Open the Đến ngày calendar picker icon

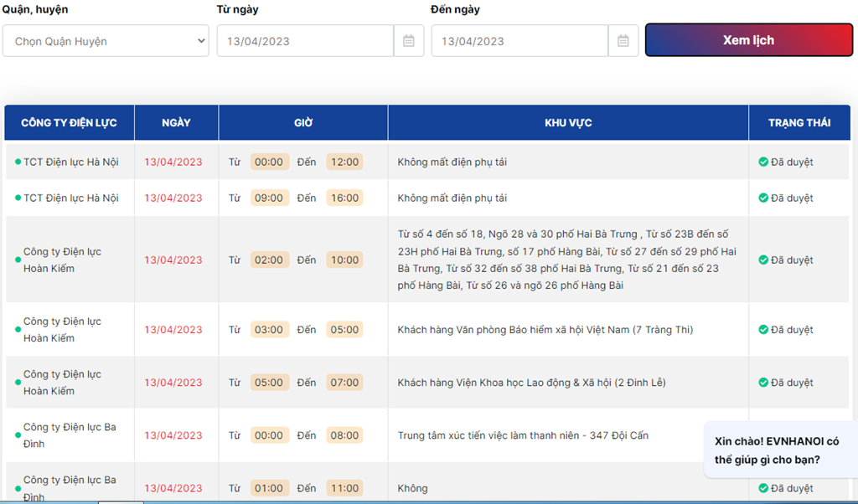coord(623,40)
